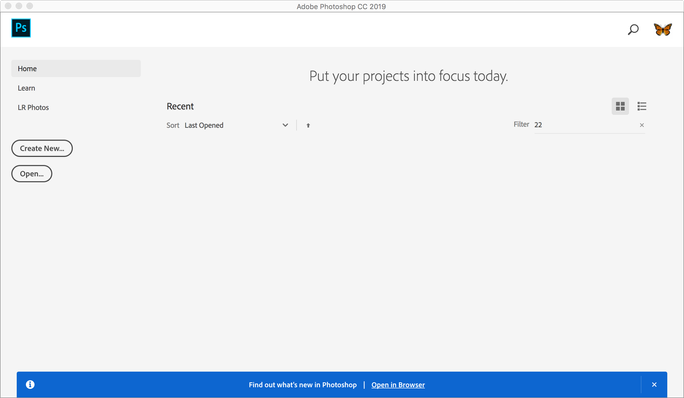Dismiss the what's new blue banner
The height and width of the screenshot is (398, 684).
[654, 384]
